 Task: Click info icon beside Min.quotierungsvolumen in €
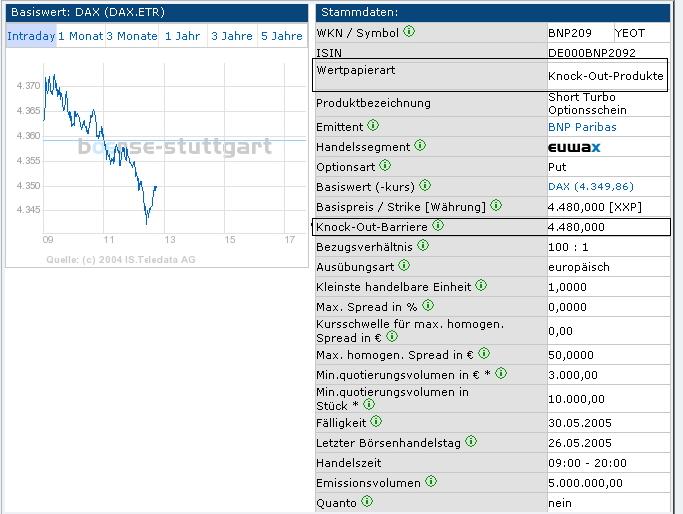click(501, 374)
